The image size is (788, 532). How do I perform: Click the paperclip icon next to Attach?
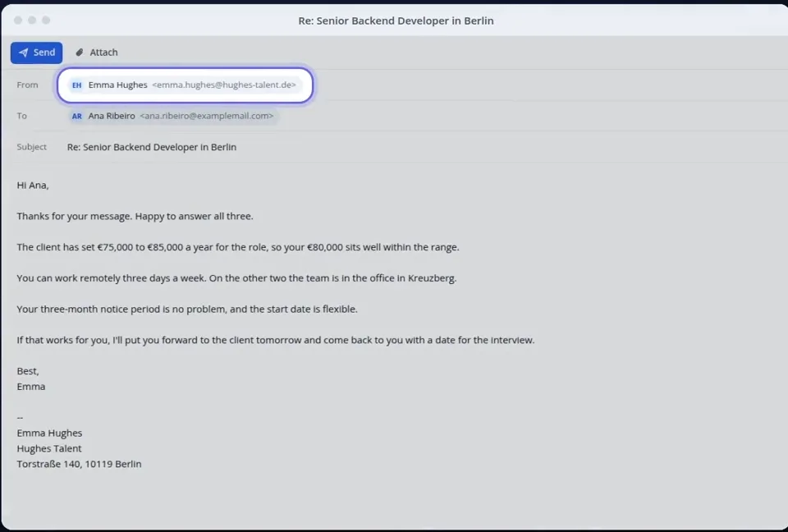(x=80, y=53)
